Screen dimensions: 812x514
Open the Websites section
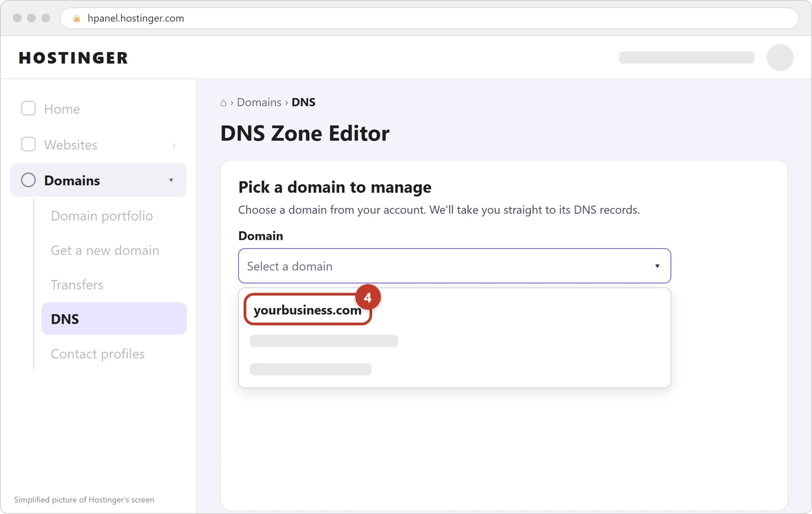[98, 145]
